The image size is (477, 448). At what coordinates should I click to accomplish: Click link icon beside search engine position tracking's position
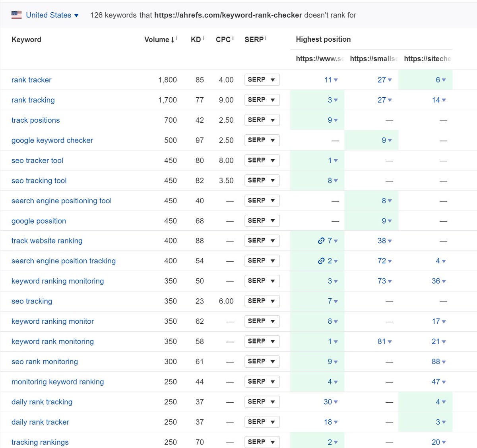pyautogui.click(x=321, y=261)
